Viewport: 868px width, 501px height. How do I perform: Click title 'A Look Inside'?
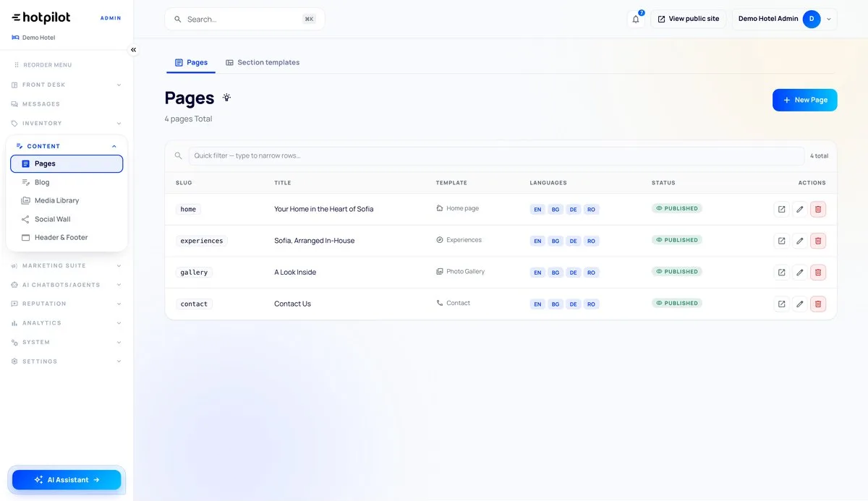(x=295, y=273)
